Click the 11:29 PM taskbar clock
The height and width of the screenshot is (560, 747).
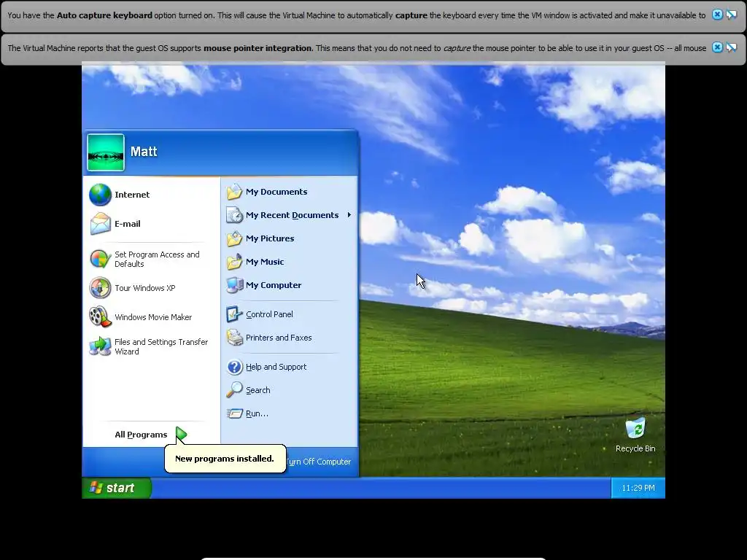coord(638,488)
